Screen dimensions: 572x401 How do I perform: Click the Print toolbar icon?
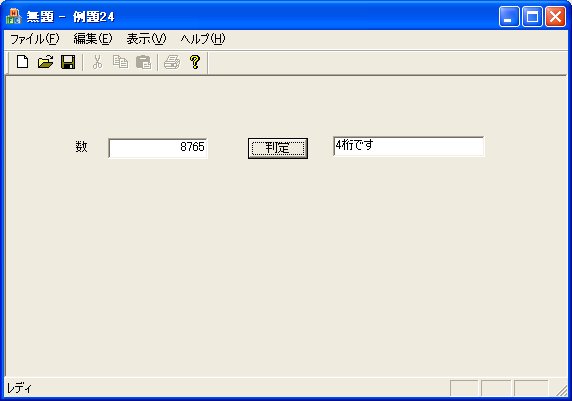(x=172, y=62)
